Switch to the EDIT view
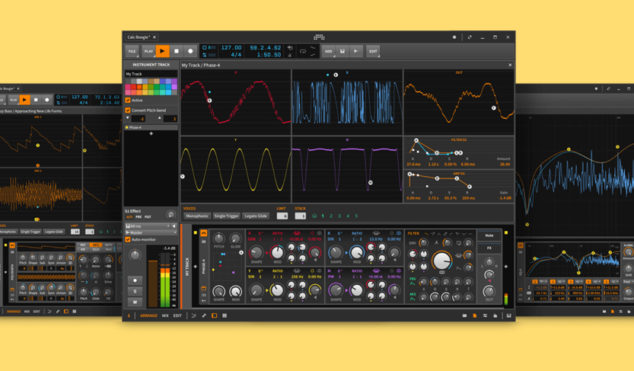634x371 pixels. tap(177, 316)
